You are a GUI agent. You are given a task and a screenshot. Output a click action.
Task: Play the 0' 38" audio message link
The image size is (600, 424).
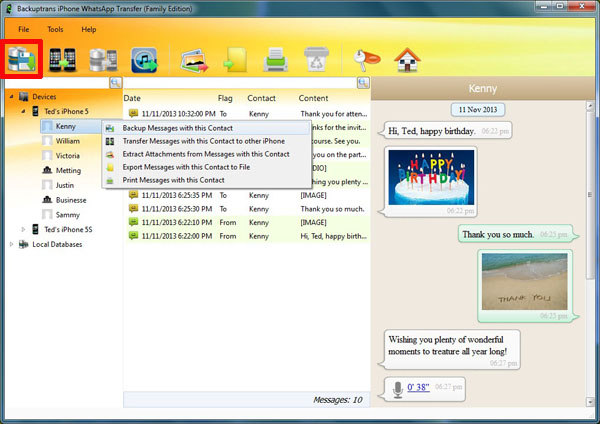click(418, 387)
